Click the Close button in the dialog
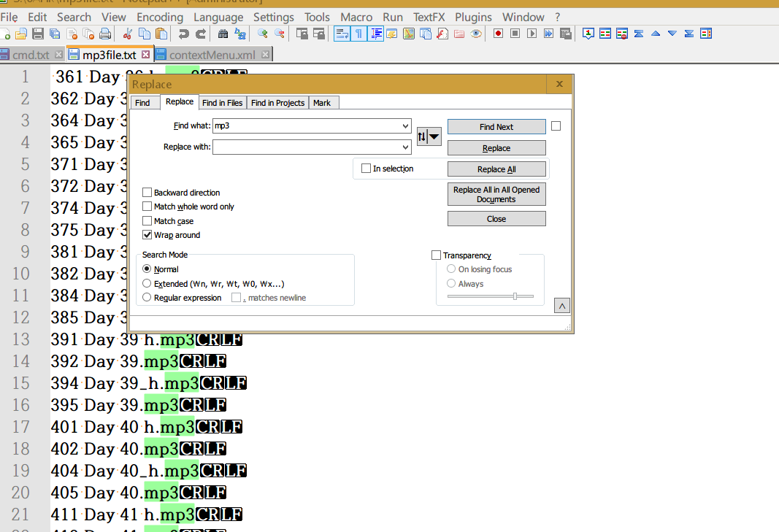Viewport: 779px width, 532px height. click(x=496, y=218)
